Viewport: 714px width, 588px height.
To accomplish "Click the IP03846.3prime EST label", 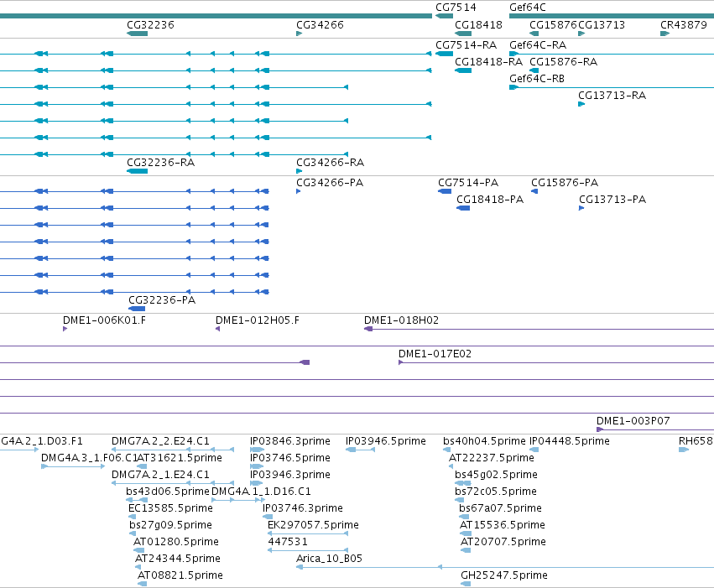I will coord(290,441).
